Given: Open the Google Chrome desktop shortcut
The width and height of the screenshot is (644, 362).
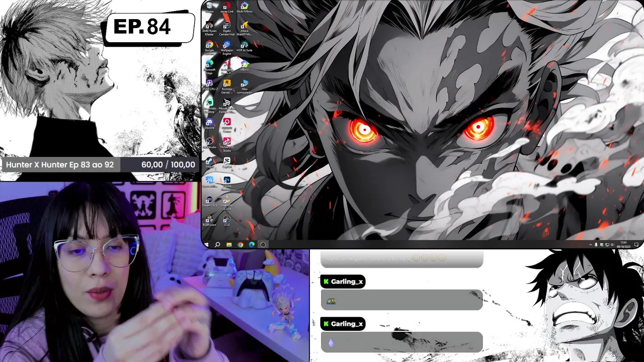Looking at the screenshot, I should click(209, 47).
